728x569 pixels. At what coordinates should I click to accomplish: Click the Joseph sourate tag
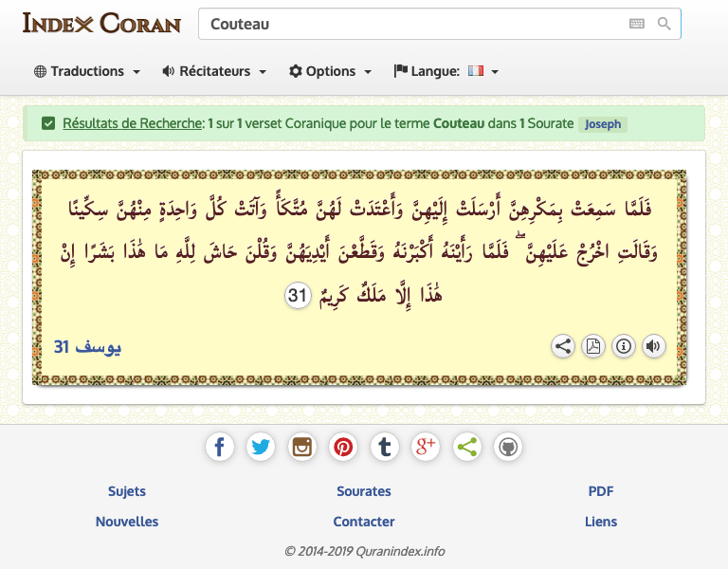point(603,124)
